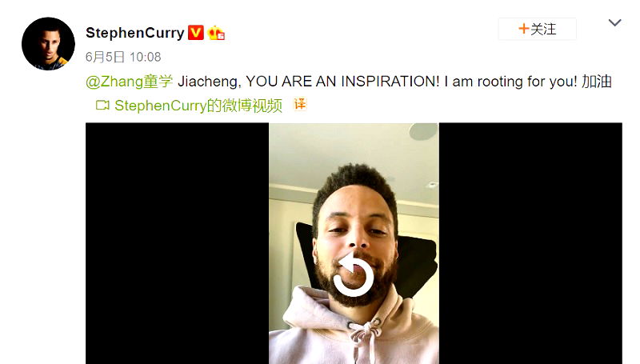This screenshot has width=640, height=364.
Task: Click the 加油 text ending the post
Action: coord(596,82)
